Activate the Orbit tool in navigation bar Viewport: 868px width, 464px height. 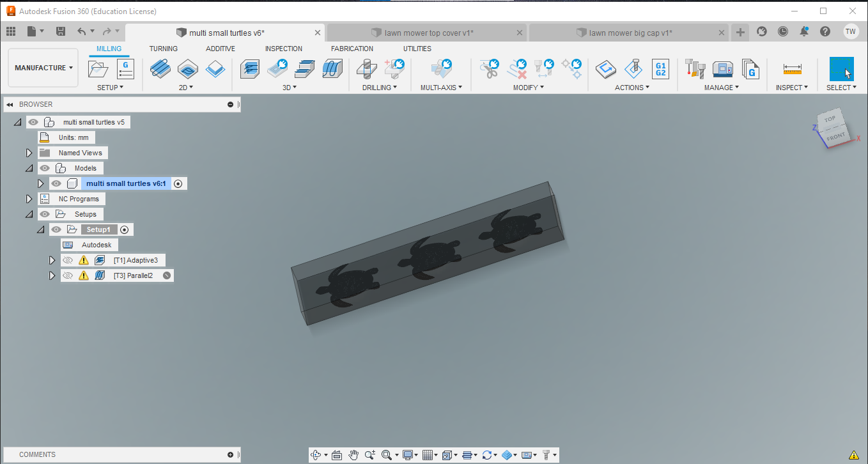(x=318, y=455)
